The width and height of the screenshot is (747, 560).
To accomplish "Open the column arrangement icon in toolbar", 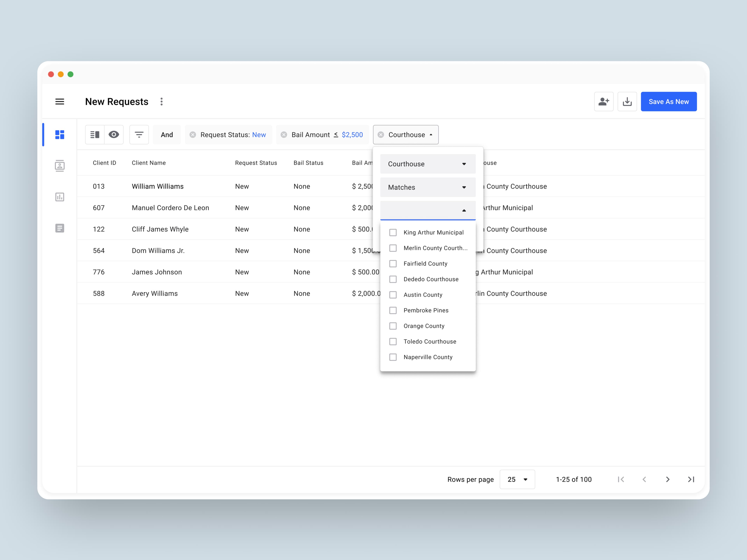I will click(x=95, y=134).
